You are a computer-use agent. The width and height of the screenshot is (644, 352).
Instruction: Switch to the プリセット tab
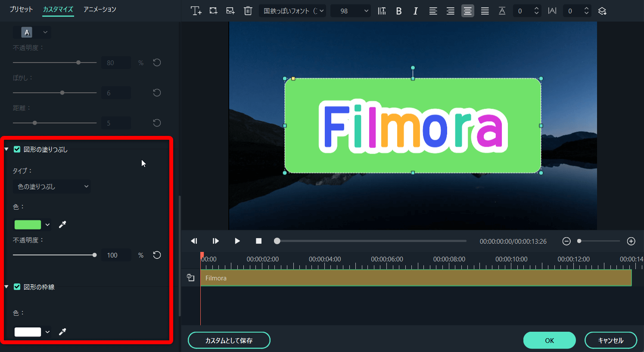(21, 9)
